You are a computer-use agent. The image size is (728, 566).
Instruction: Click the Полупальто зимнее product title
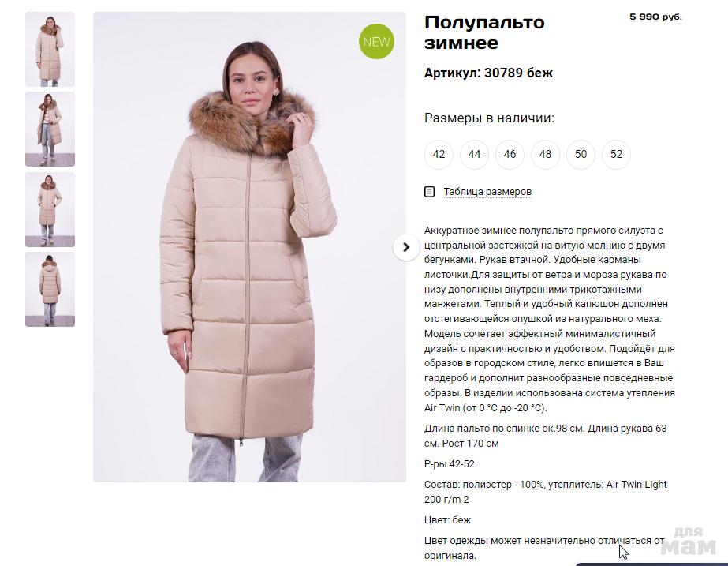point(484,32)
